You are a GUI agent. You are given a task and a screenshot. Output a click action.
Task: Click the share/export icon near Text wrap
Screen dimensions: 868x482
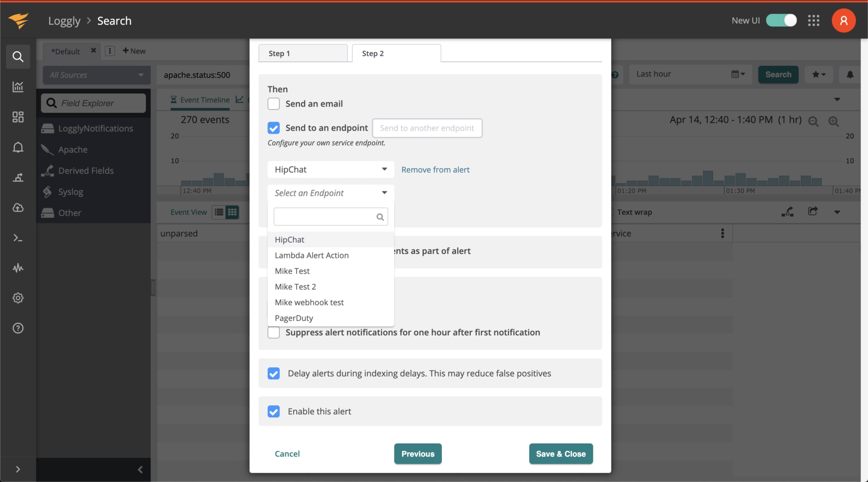[x=813, y=211]
